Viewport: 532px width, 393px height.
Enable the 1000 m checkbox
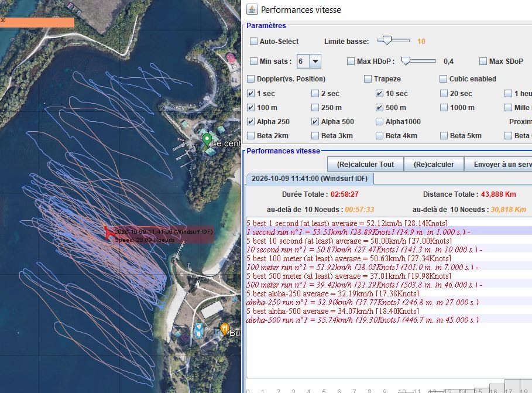444,108
